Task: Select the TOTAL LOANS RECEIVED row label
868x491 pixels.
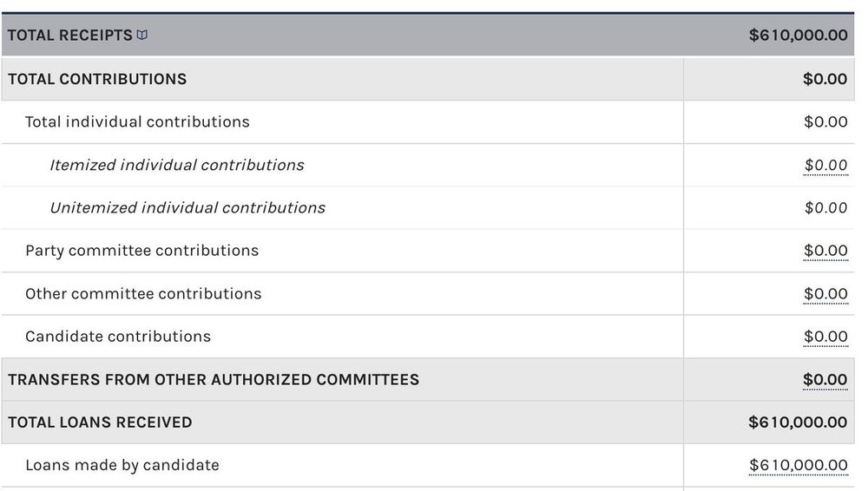Action: click(x=100, y=422)
